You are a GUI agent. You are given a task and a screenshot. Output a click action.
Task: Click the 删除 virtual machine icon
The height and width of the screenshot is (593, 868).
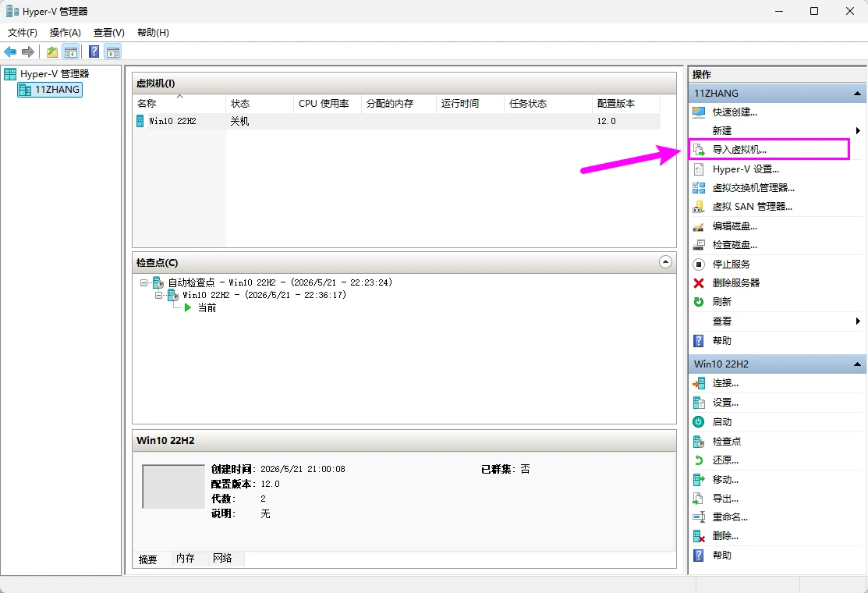point(699,536)
